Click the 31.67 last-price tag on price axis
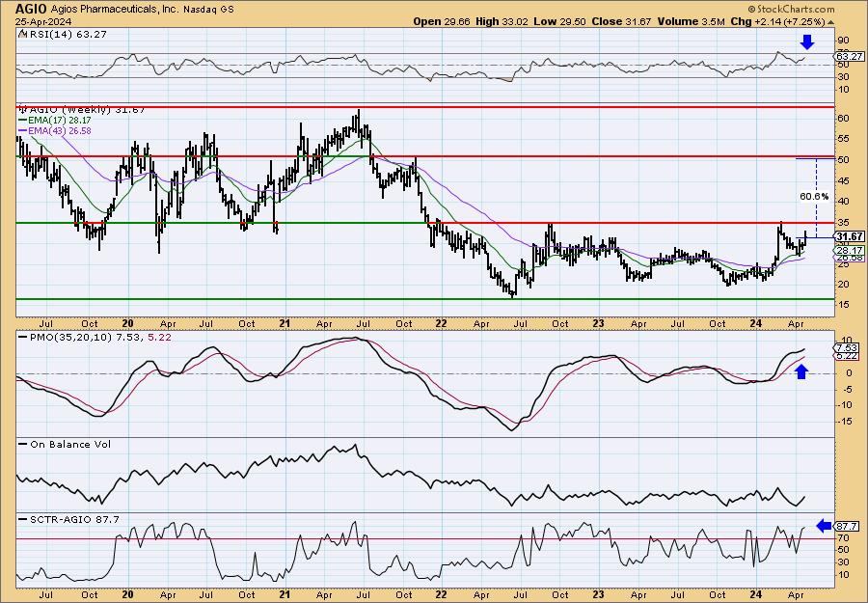The width and height of the screenshot is (868, 603). pos(849,236)
